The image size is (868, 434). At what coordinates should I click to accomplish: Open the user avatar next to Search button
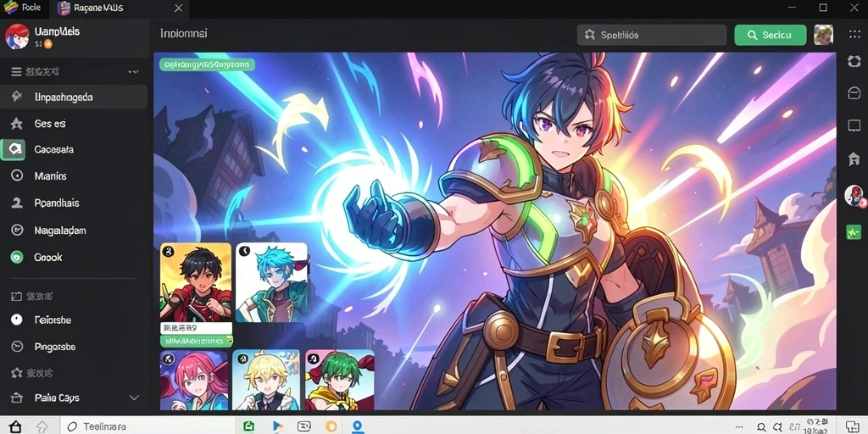pos(823,35)
